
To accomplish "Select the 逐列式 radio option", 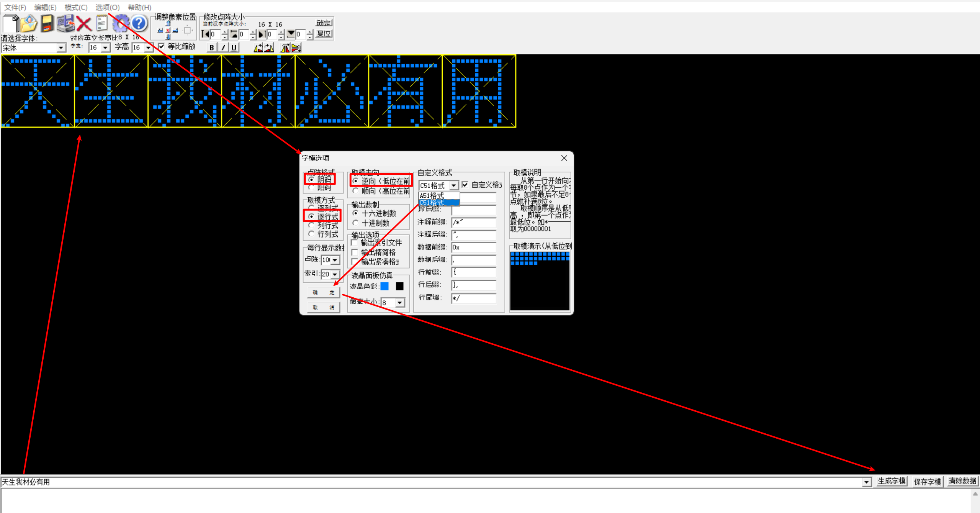I will pyautogui.click(x=311, y=208).
